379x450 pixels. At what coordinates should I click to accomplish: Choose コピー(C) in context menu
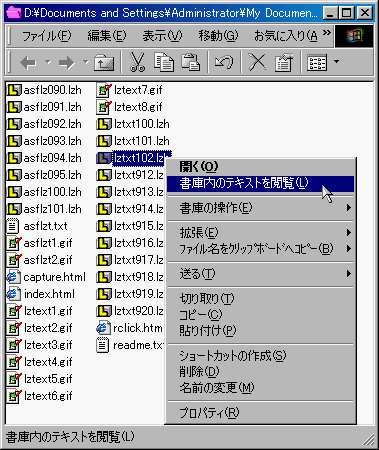click(260, 315)
